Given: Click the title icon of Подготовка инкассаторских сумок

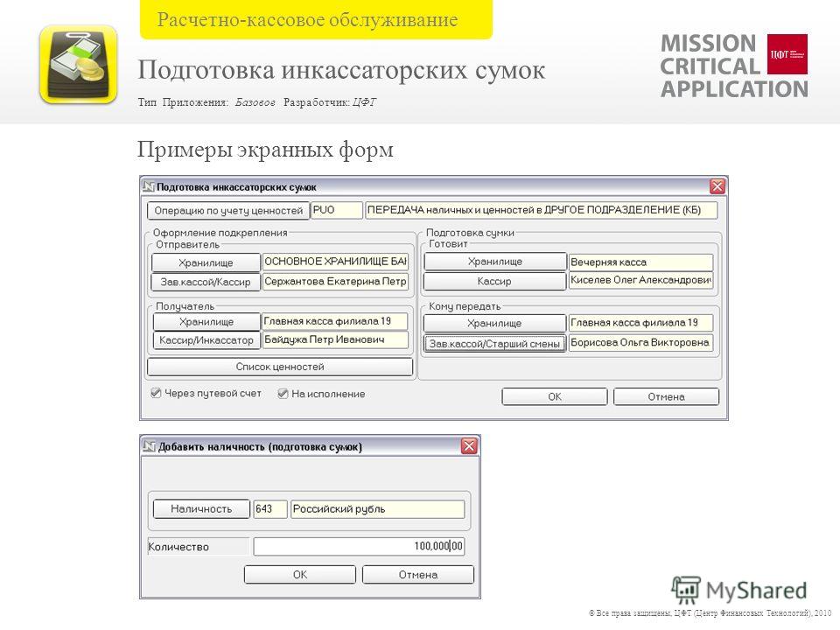Looking at the screenshot, I should click(x=149, y=187).
